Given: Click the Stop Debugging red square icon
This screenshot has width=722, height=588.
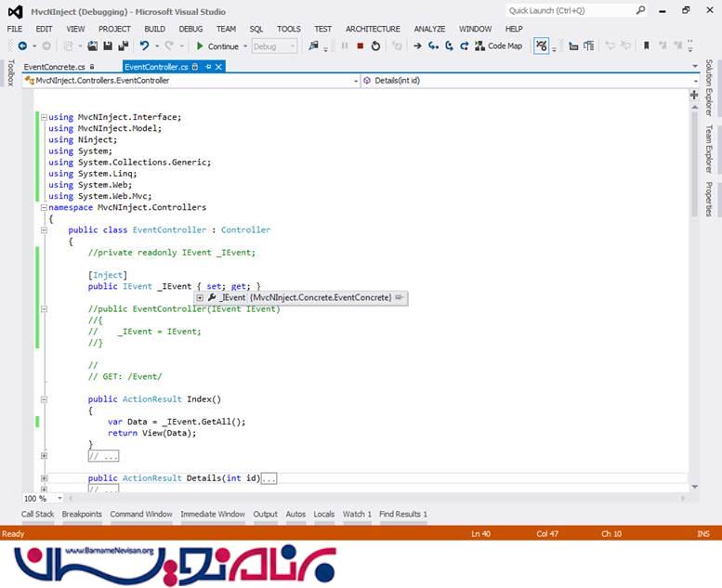Looking at the screenshot, I should 360,46.
